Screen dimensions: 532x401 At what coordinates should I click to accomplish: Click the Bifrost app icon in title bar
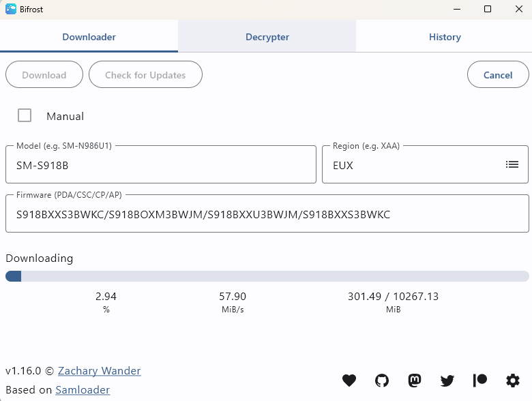11,10
